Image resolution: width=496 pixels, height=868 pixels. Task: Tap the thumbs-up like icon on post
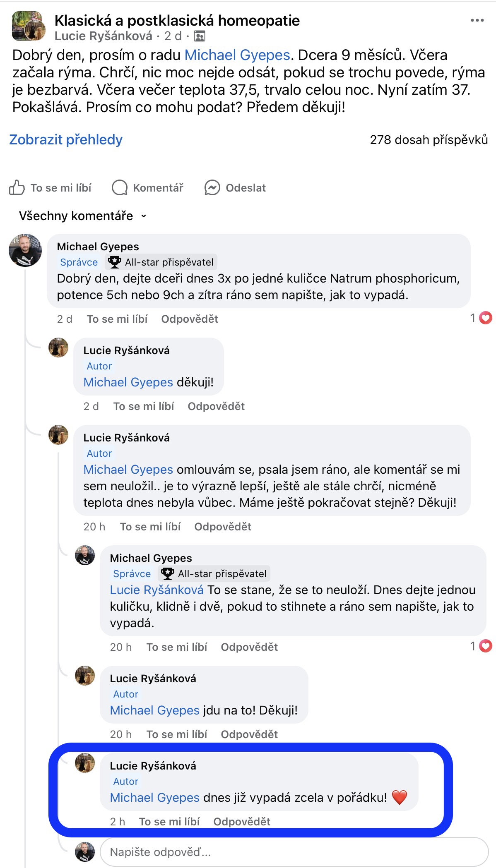(17, 188)
